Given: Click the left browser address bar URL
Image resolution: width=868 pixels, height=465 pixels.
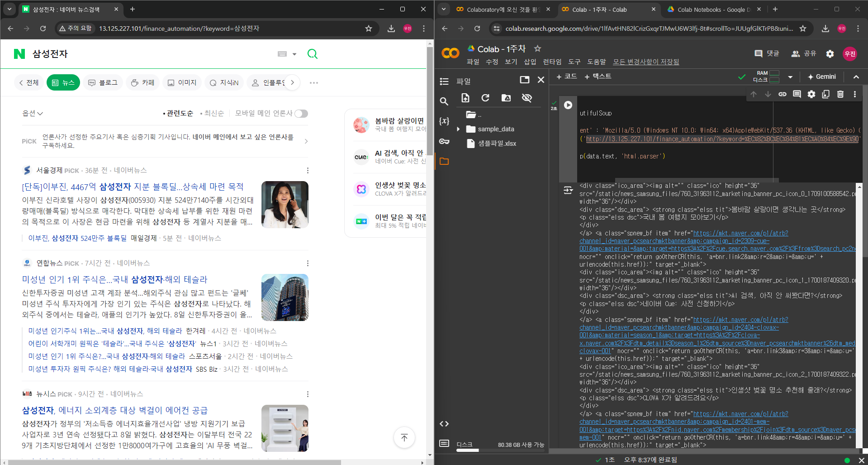Looking at the screenshot, I should point(179,29).
